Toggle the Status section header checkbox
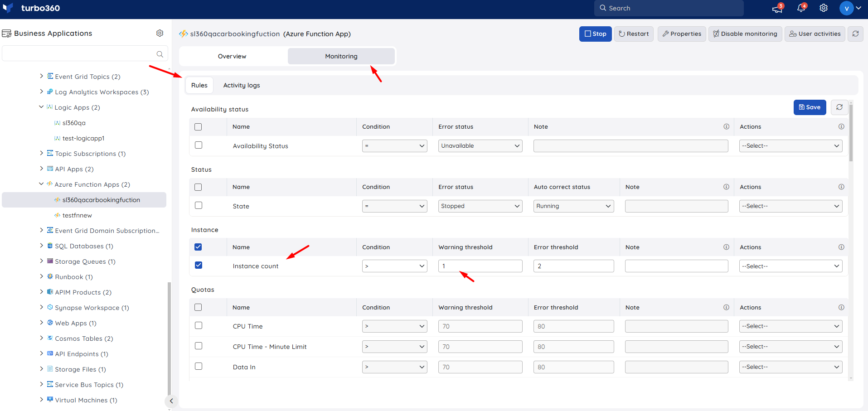 coord(198,187)
